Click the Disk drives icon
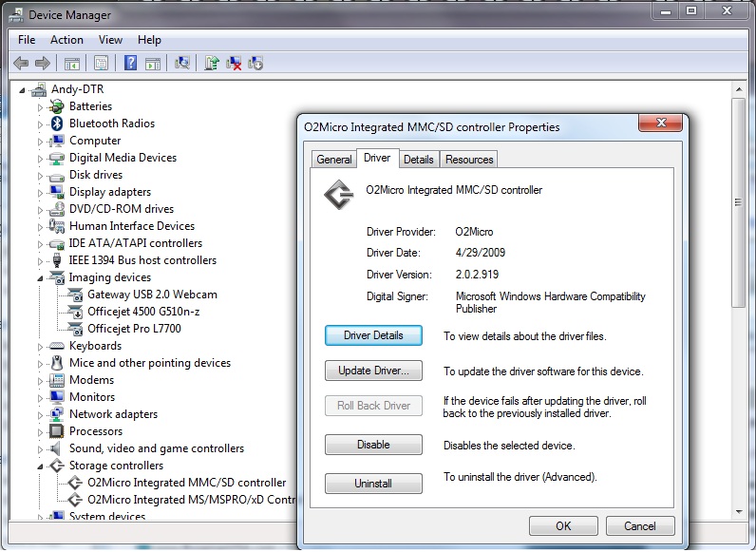The width and height of the screenshot is (756, 552). 56,176
